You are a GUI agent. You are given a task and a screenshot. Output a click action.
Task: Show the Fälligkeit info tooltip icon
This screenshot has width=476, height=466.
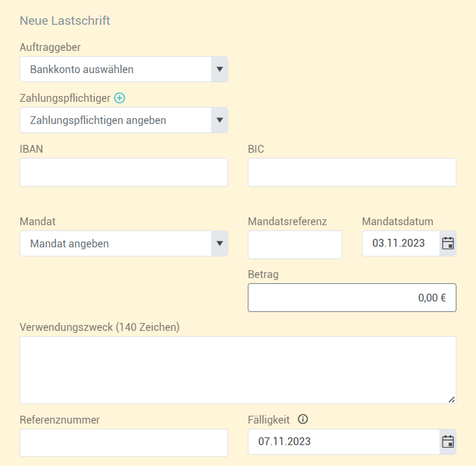coord(303,419)
